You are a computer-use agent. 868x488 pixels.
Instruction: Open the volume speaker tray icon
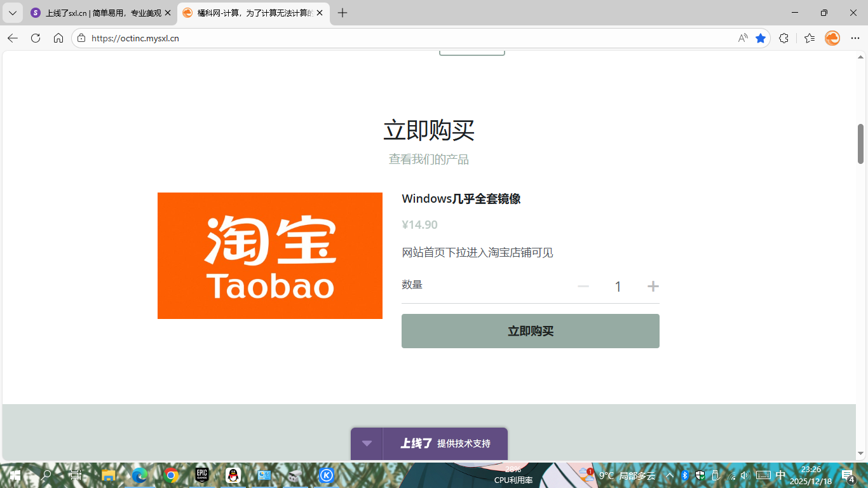click(x=746, y=475)
